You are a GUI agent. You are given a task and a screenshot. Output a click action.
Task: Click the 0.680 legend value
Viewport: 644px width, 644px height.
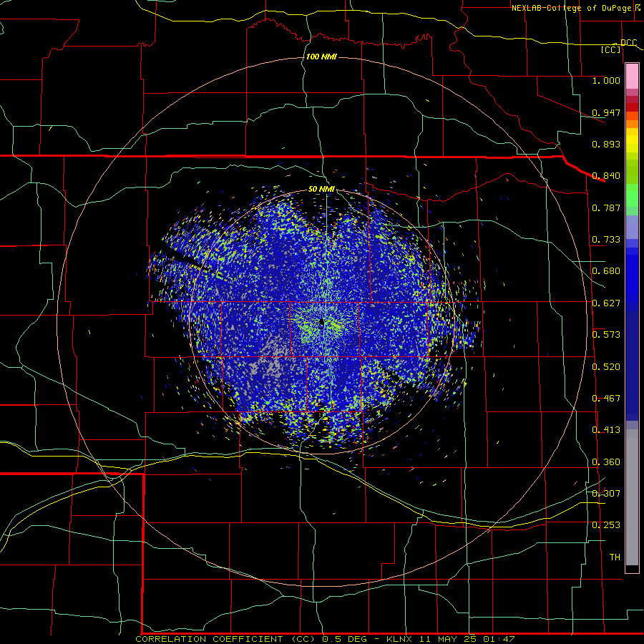(x=606, y=271)
